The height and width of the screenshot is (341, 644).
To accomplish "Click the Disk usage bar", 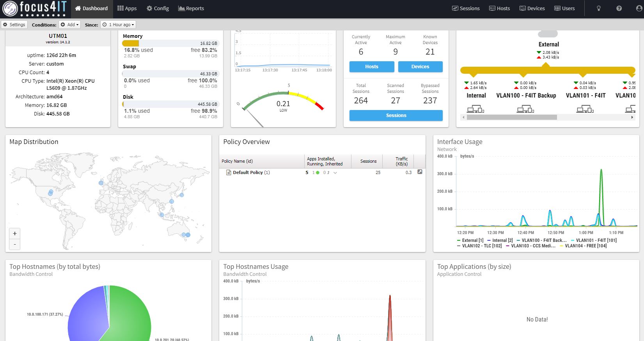I will point(170,104).
